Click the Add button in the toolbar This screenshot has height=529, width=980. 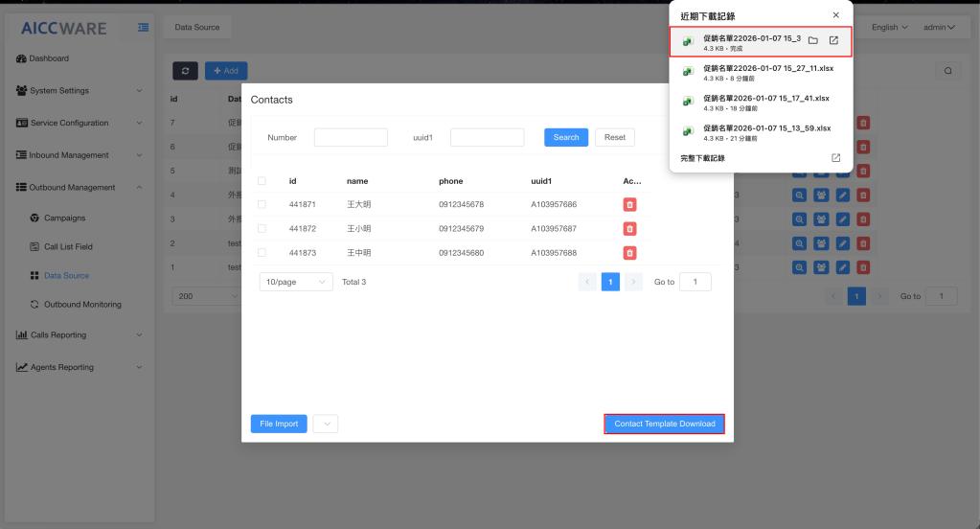tap(226, 71)
